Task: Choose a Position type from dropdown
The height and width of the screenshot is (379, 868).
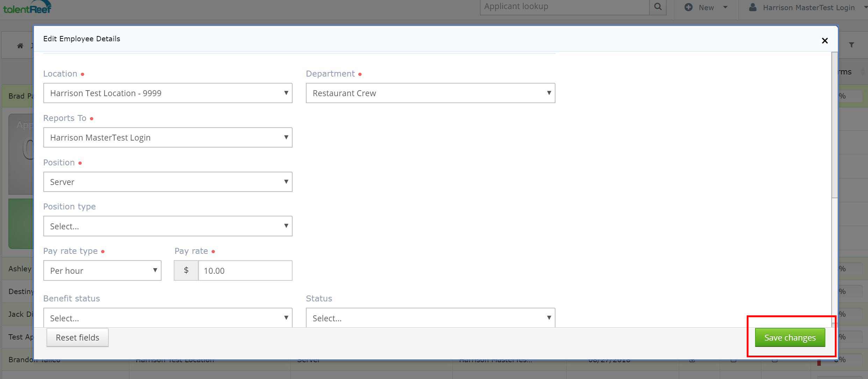Action: click(x=168, y=226)
